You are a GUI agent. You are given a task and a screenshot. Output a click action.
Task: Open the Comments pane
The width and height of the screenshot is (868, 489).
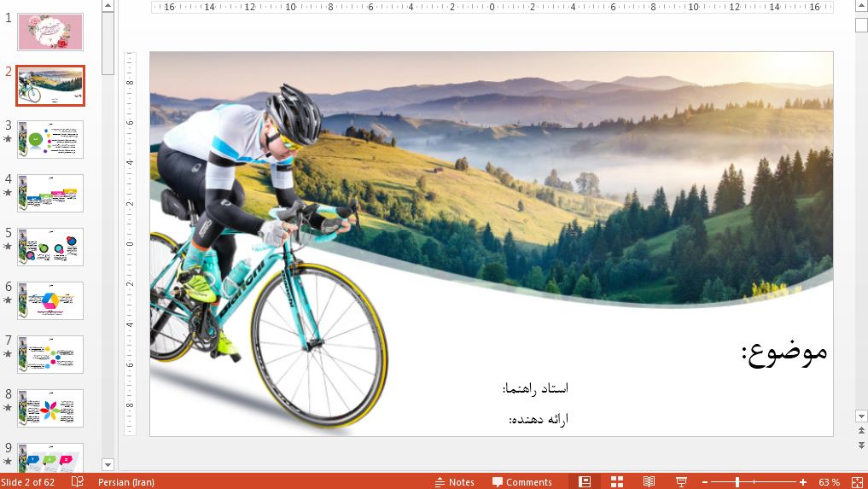click(521, 482)
